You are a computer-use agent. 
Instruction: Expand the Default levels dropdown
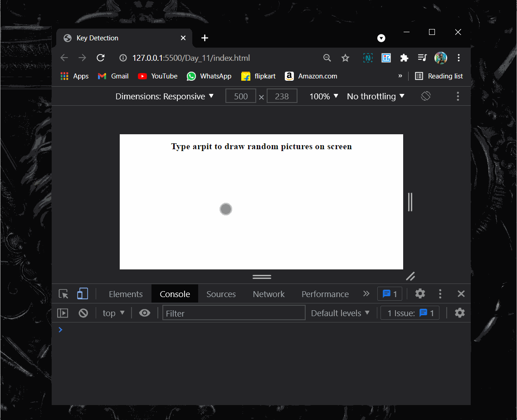[x=340, y=313]
